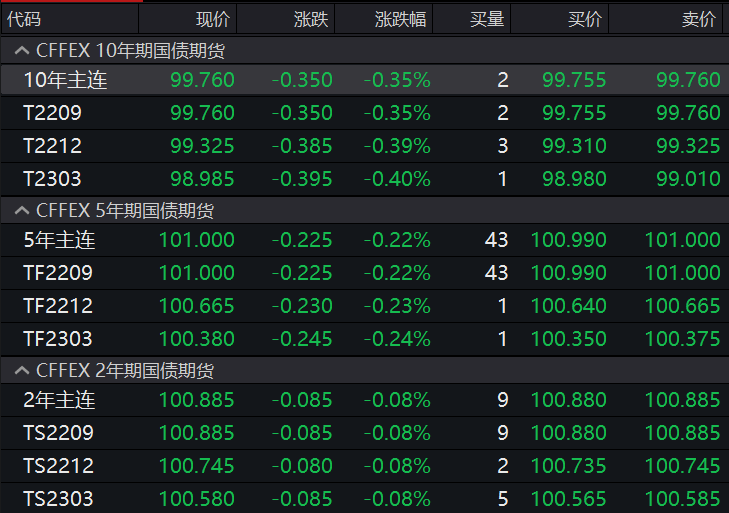
Task: Select the 10年主连 contract row
Action: (65, 80)
